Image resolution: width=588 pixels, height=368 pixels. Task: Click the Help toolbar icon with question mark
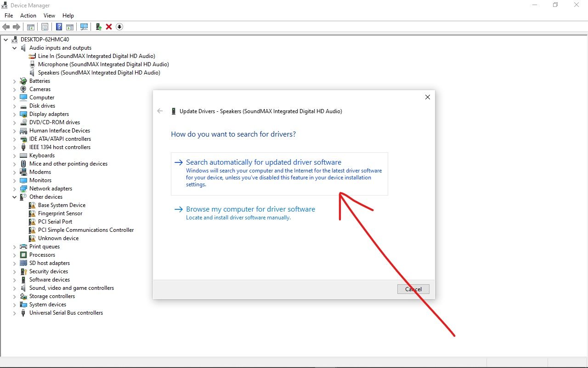coord(59,27)
